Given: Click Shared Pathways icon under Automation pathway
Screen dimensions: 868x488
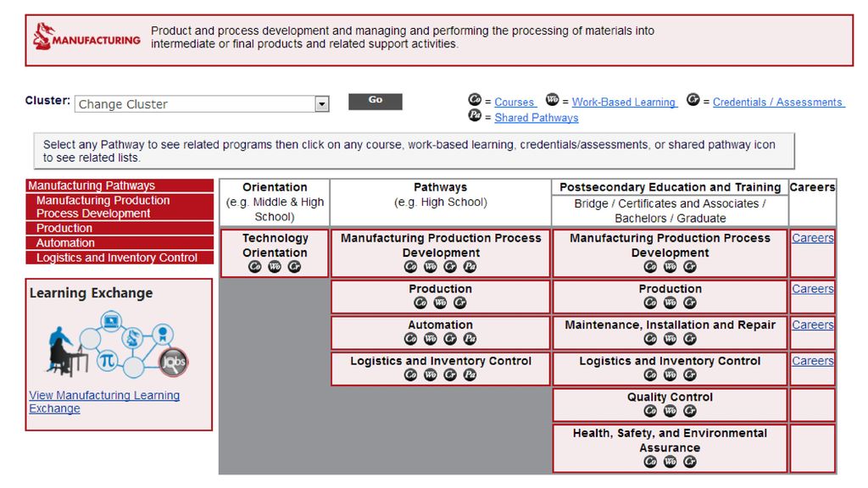Looking at the screenshot, I should point(470,339).
